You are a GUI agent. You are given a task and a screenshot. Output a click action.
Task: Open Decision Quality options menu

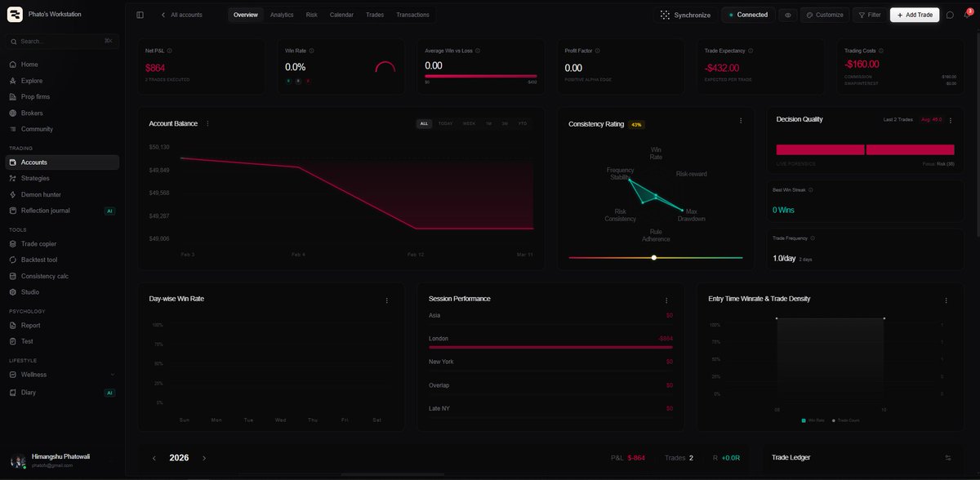[x=950, y=120]
